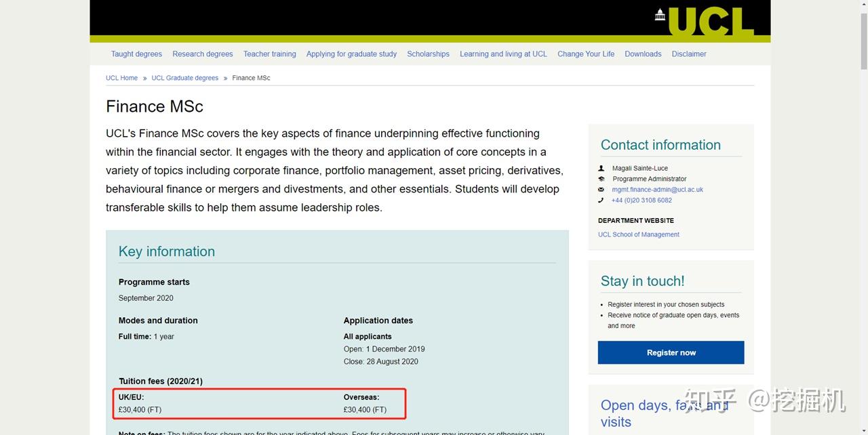Open the Research degrees menu item
The width and height of the screenshot is (868, 435).
point(202,54)
